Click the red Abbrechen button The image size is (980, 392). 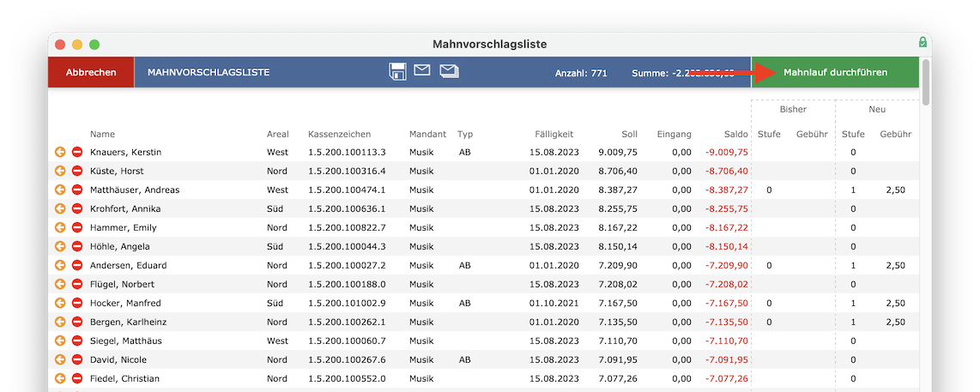point(91,73)
